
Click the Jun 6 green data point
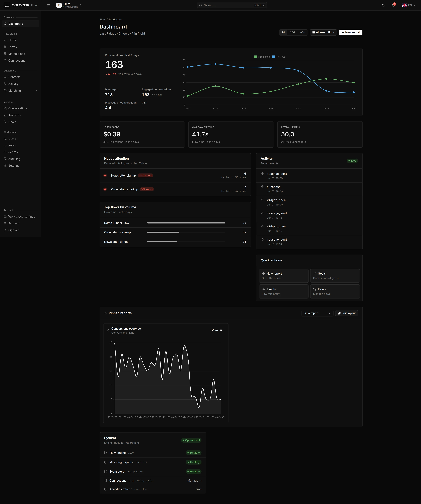tap(326, 79)
